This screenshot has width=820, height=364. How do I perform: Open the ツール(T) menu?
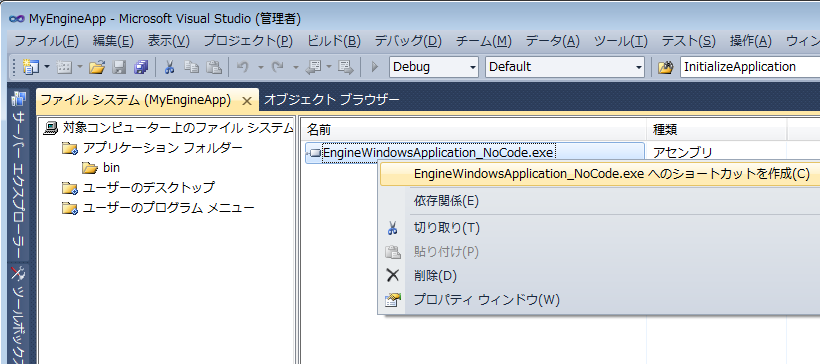click(x=621, y=41)
